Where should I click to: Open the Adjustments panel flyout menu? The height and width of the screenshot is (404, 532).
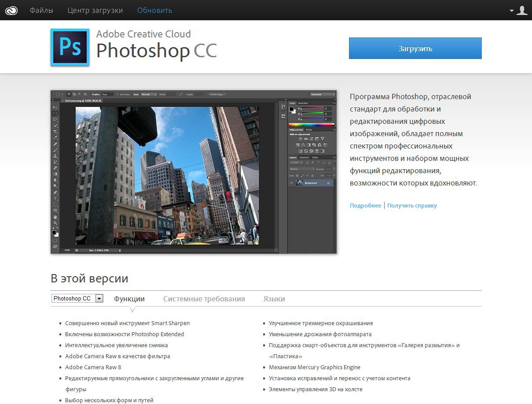click(334, 130)
